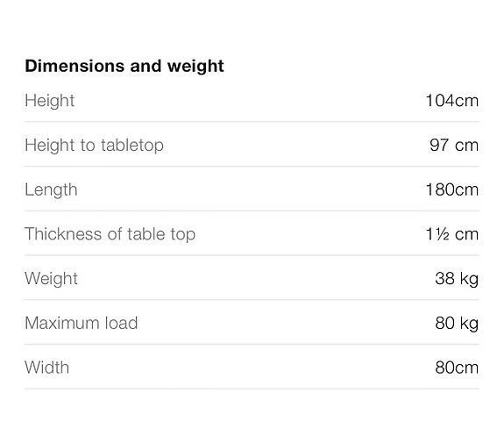504x421 pixels.
Task: Click the 104cm height value
Action: (x=452, y=101)
